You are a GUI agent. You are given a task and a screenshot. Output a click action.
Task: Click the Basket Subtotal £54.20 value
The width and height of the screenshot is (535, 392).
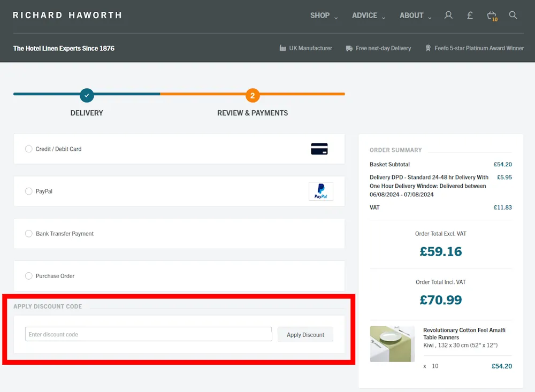tap(502, 164)
